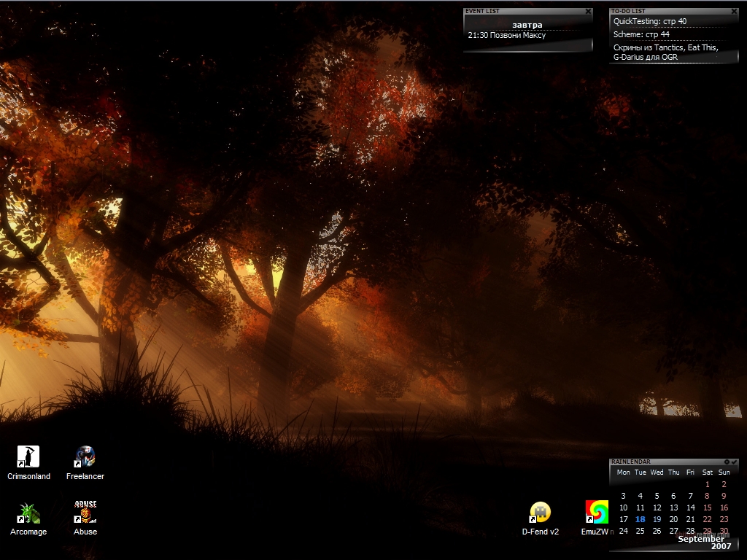
Task: Select September 25 in the calendar
Action: tap(640, 531)
